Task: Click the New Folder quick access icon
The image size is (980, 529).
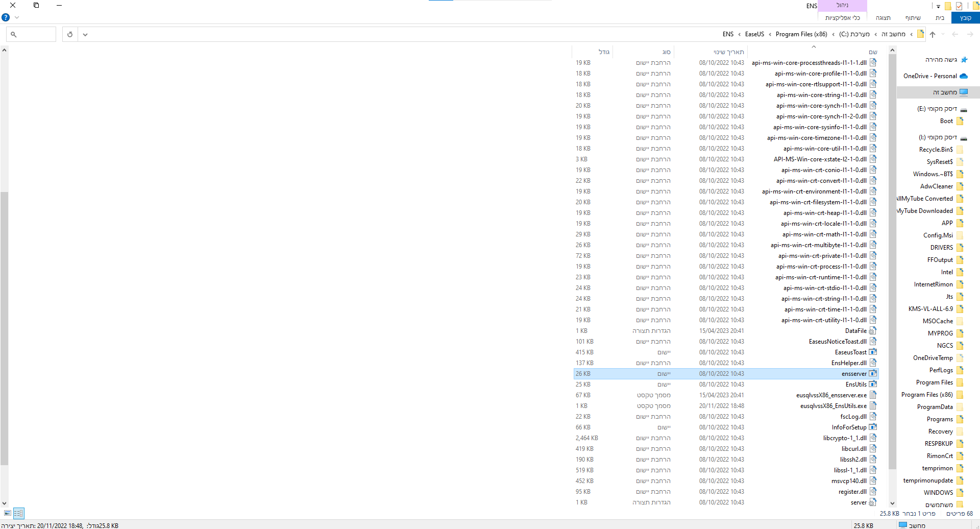Action: tap(948, 6)
